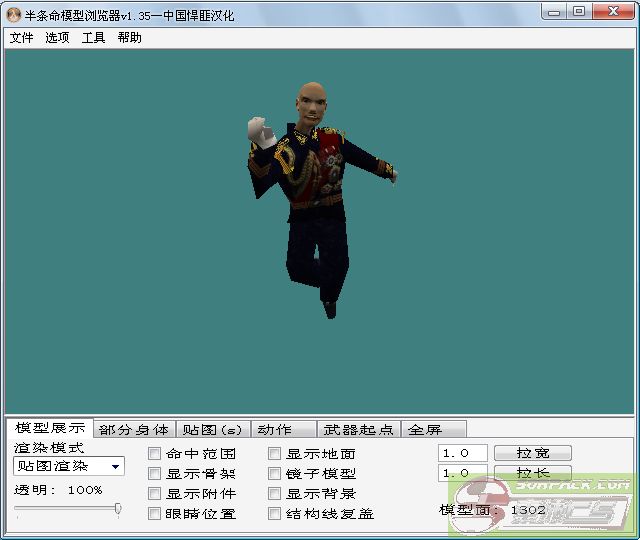Open the 选项 (Options) menu
The image size is (640, 540).
click(x=57, y=38)
